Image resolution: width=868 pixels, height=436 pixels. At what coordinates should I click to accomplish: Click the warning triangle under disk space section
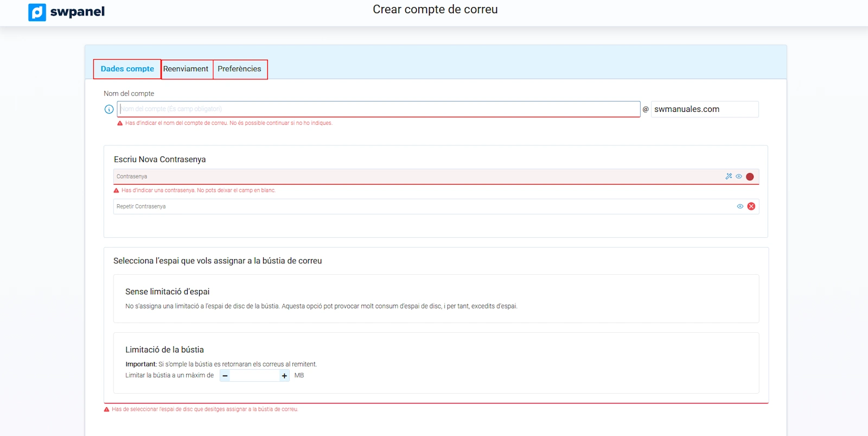coord(107,409)
